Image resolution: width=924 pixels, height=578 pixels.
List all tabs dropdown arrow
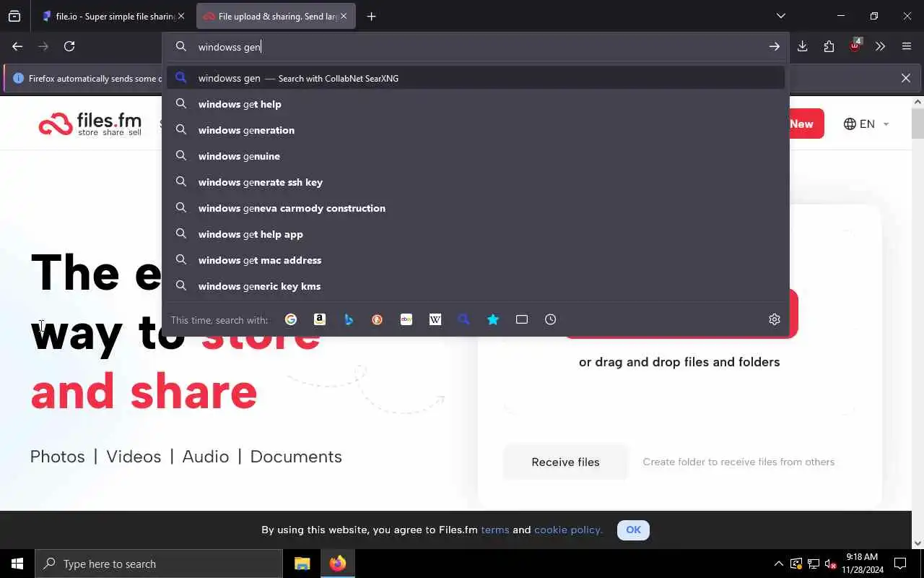click(x=780, y=16)
